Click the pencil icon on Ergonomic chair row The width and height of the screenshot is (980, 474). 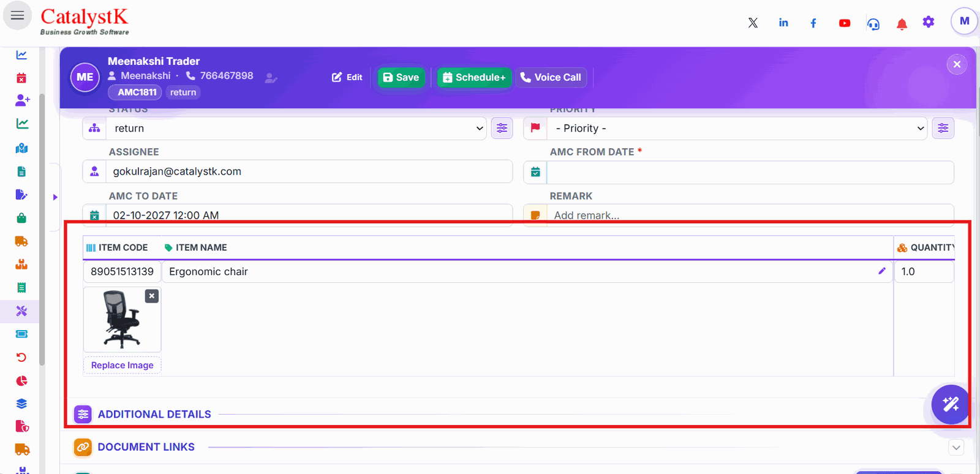coord(882,271)
